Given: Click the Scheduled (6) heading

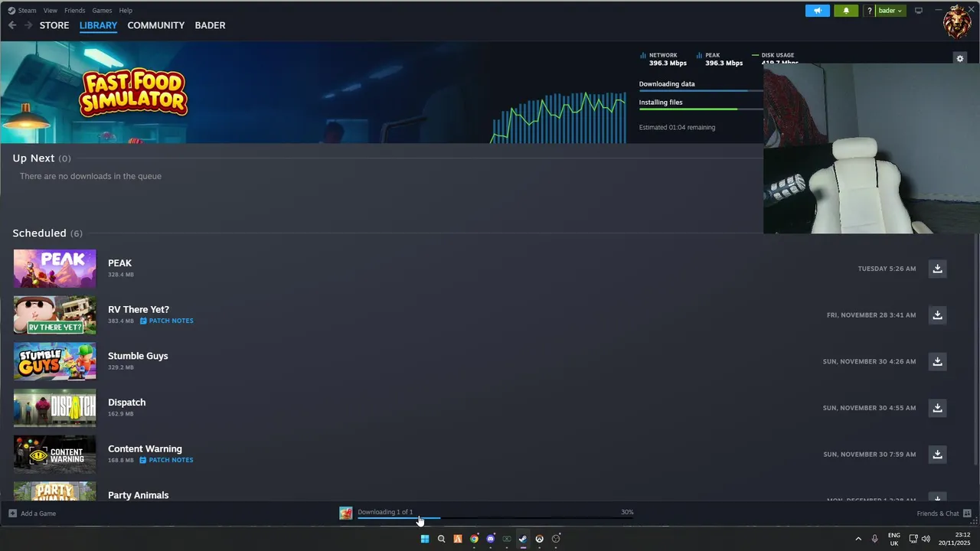Looking at the screenshot, I should coord(47,233).
